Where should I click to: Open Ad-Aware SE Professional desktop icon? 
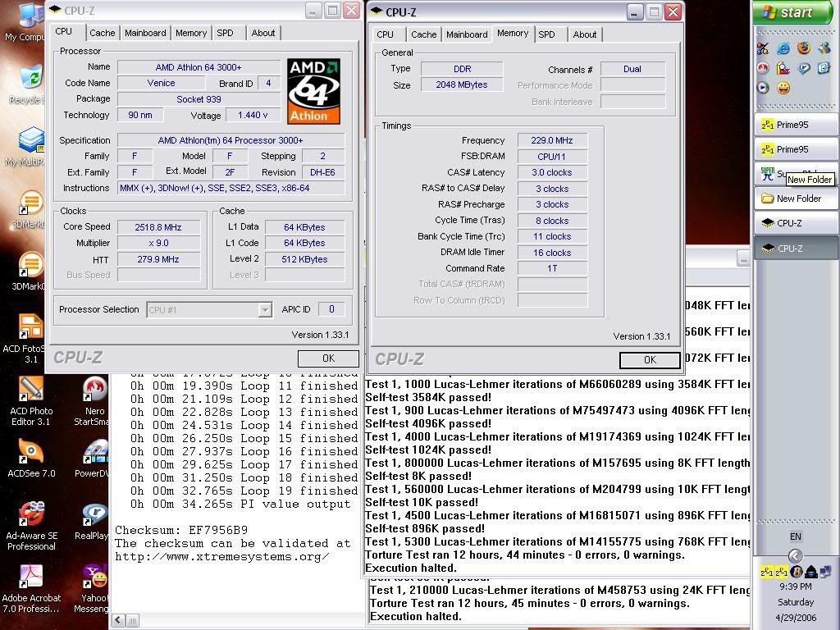[x=31, y=514]
